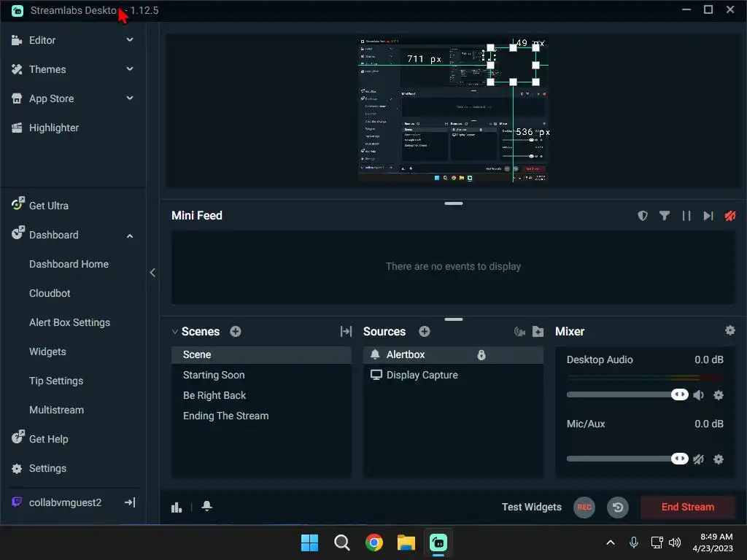Open Alert Box Settings

(x=69, y=322)
